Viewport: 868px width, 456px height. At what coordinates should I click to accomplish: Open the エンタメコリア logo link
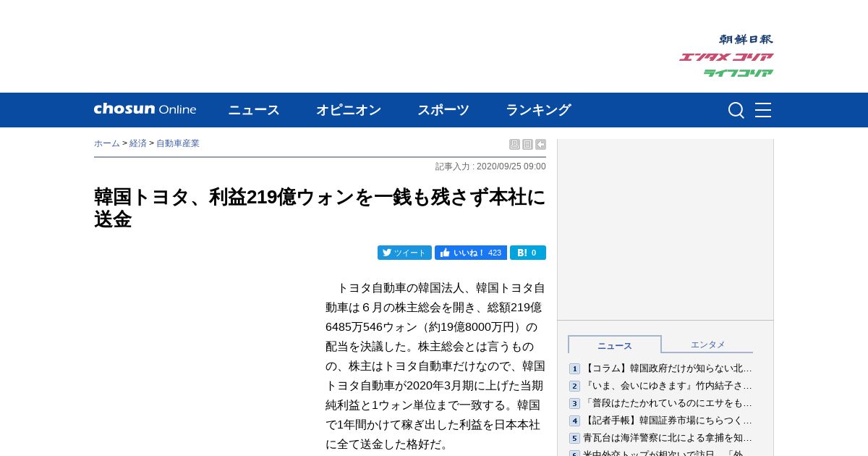(726, 56)
